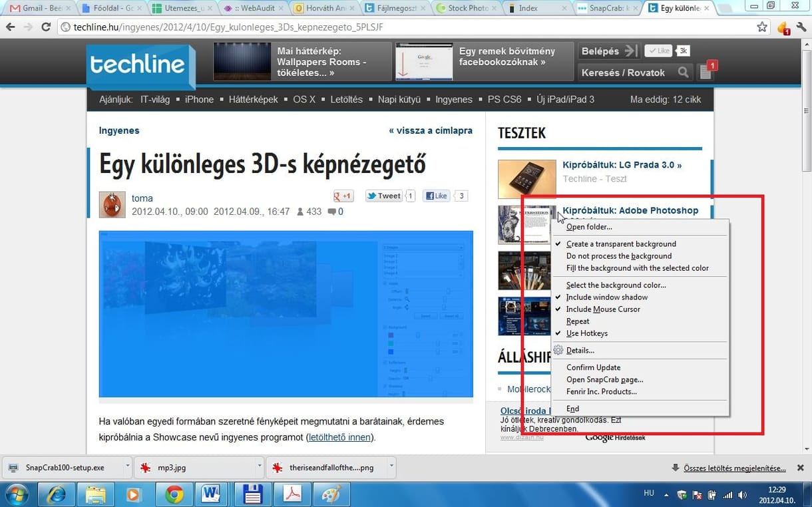Click the techline logo

140,66
